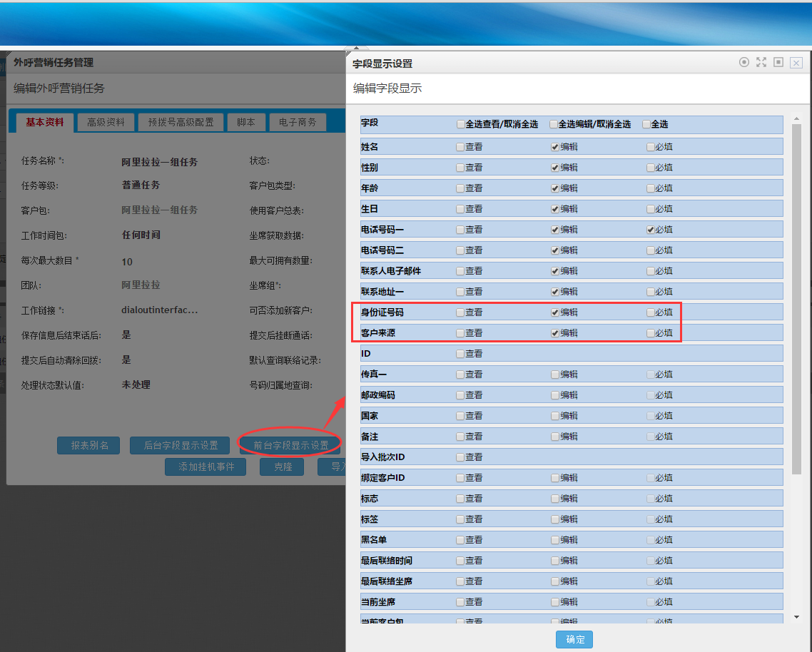
Task: Click the circular pin icon in dialog header
Action: pyautogui.click(x=744, y=63)
